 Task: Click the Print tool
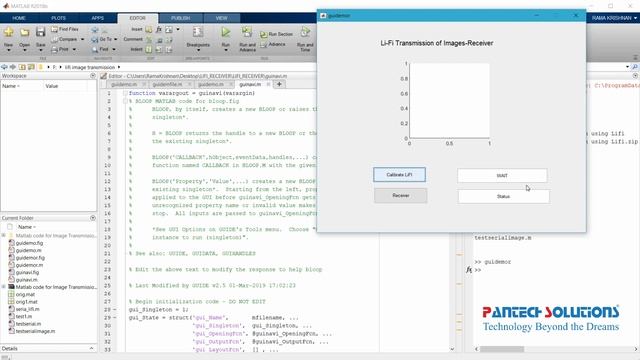[x=60, y=49]
